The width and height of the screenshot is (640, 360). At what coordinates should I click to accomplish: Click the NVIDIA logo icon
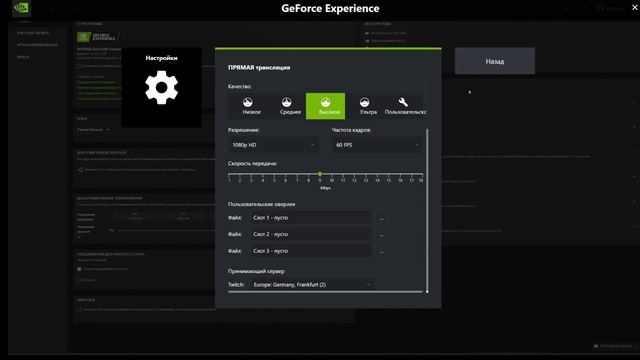click(x=21, y=8)
